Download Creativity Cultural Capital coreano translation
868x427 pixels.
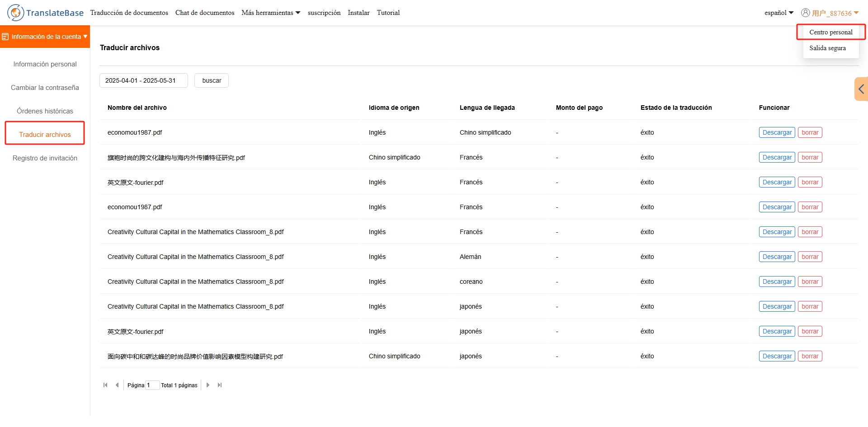[x=777, y=282]
